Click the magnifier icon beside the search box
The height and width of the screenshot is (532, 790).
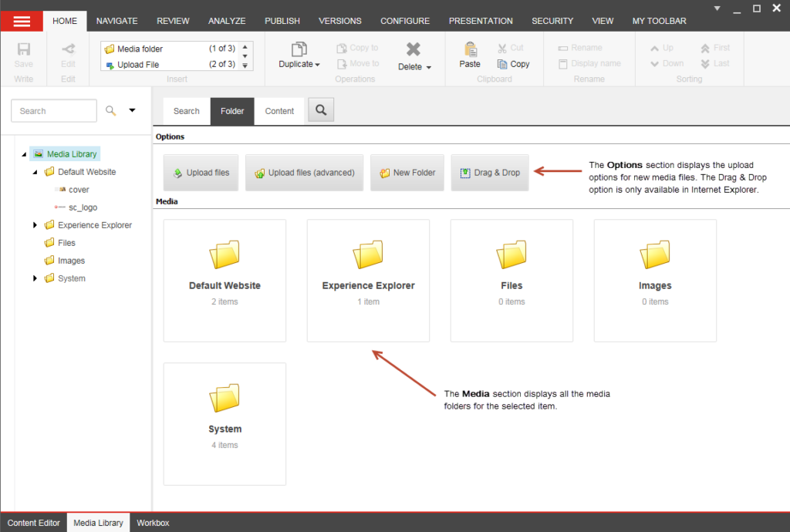110,110
